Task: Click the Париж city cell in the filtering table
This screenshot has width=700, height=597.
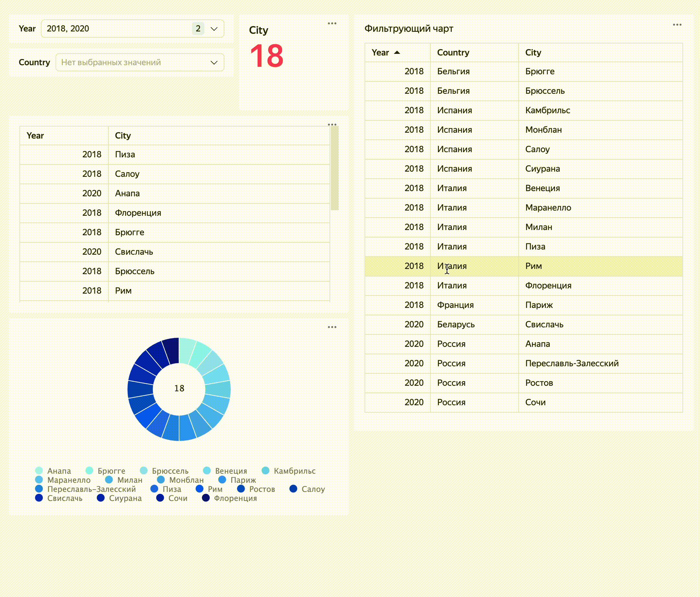Action: point(539,305)
